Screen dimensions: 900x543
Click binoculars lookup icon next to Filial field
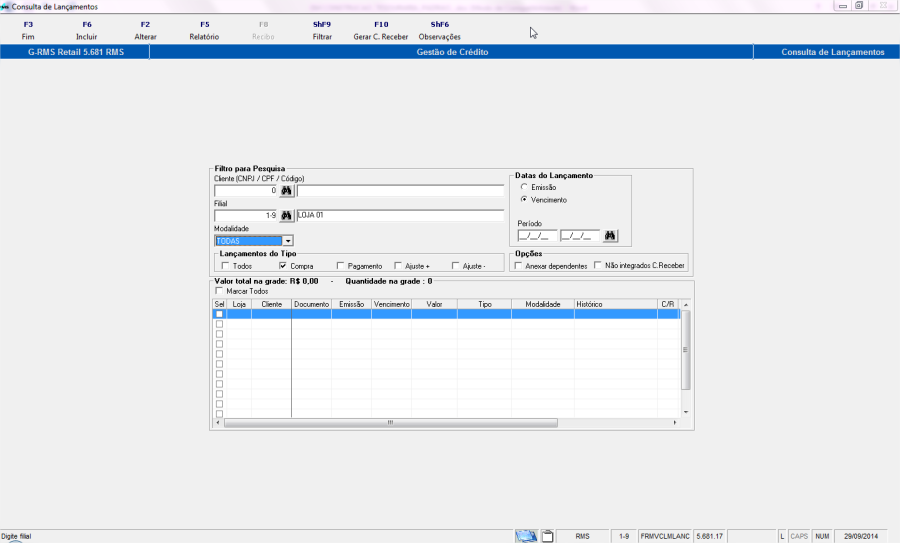(x=286, y=216)
